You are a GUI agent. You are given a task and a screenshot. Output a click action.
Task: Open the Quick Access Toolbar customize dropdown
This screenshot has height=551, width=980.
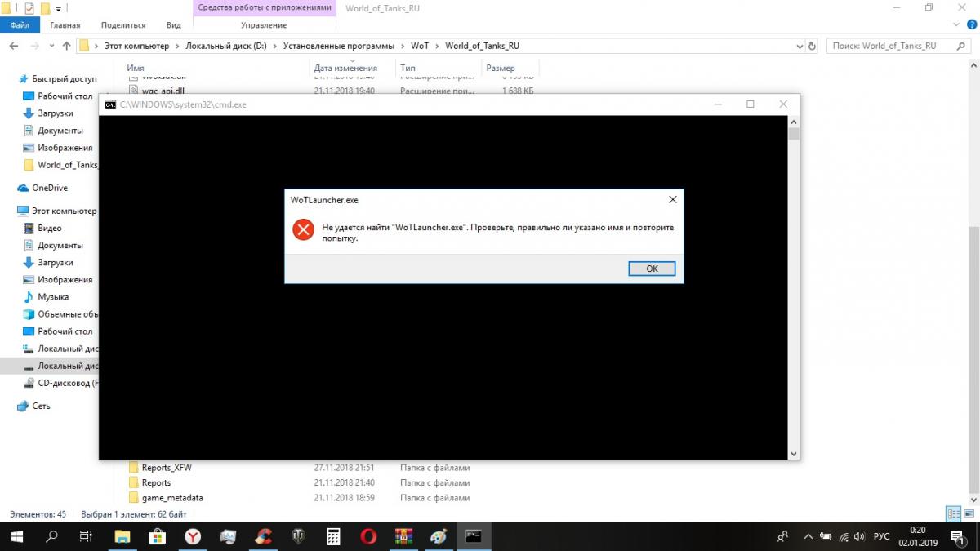(58, 8)
